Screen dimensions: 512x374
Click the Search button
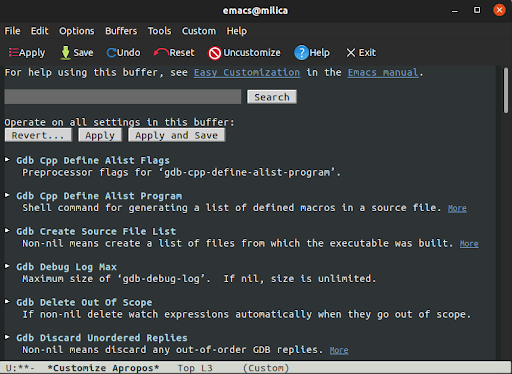click(272, 97)
